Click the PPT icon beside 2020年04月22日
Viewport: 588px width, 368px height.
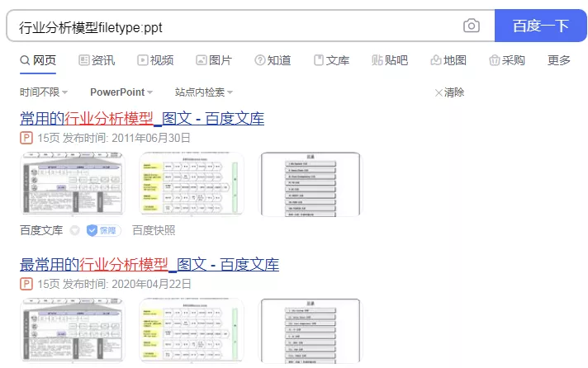click(x=26, y=284)
